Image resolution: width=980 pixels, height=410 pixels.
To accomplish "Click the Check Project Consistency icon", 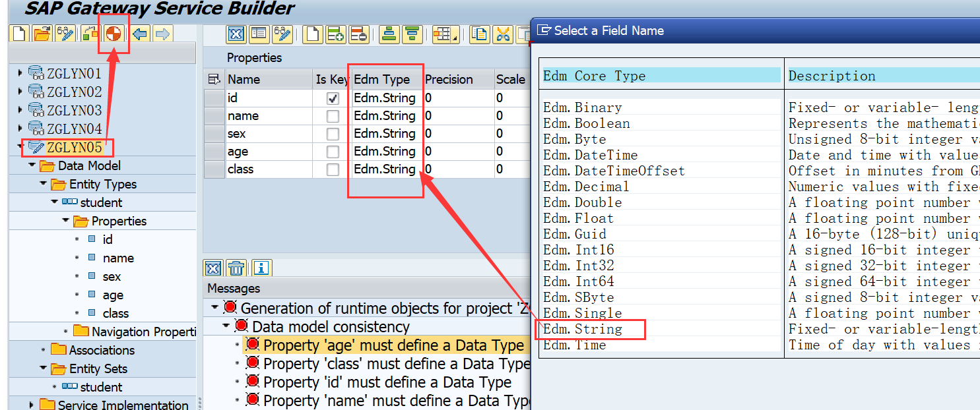I will point(90,34).
